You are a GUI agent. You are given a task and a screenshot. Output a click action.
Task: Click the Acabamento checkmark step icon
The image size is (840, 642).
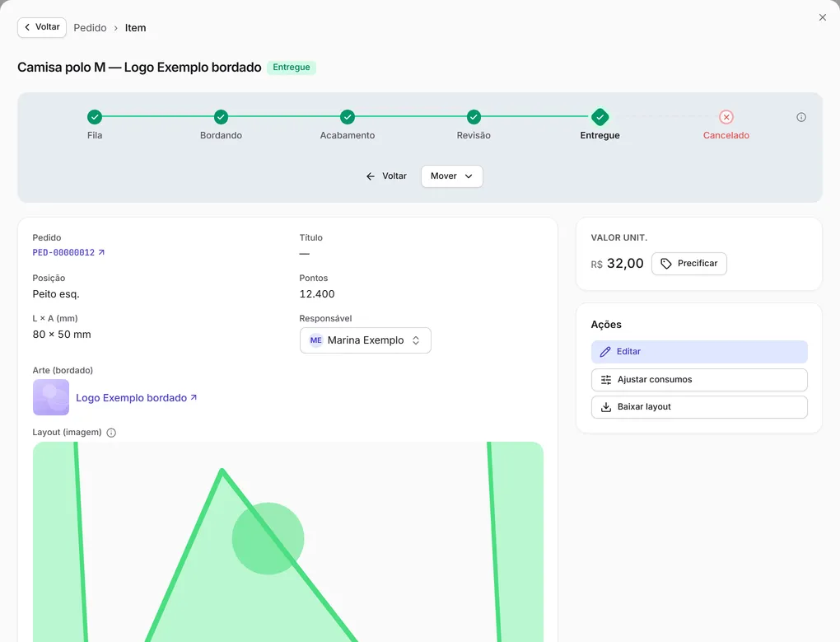pyautogui.click(x=348, y=116)
